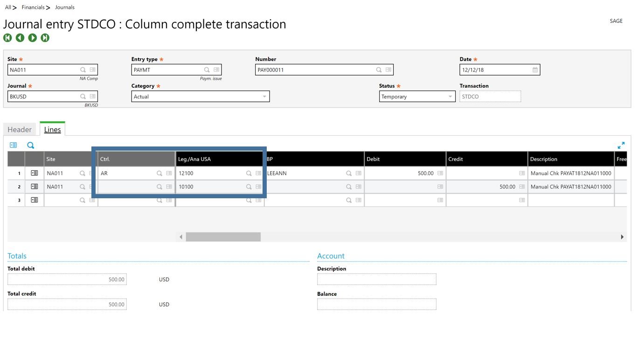Click the Financials breadcrumb link
Screen dimensions: 644x341
33,7
